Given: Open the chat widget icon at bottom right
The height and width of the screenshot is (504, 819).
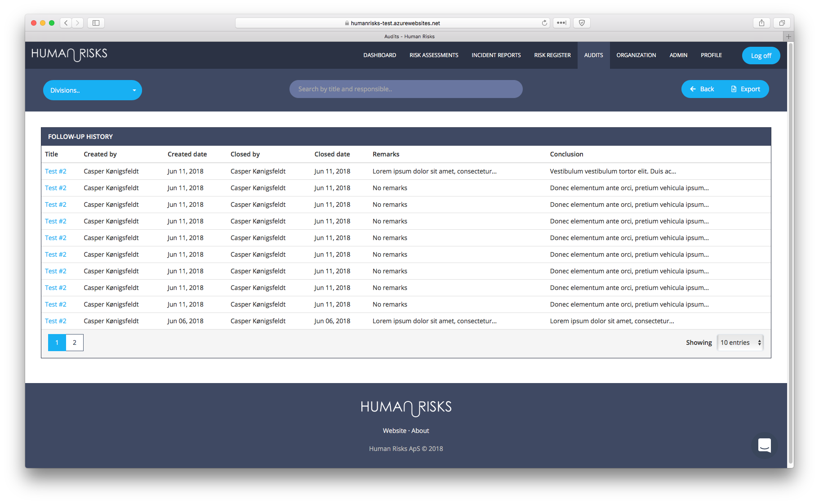Looking at the screenshot, I should 764,445.
